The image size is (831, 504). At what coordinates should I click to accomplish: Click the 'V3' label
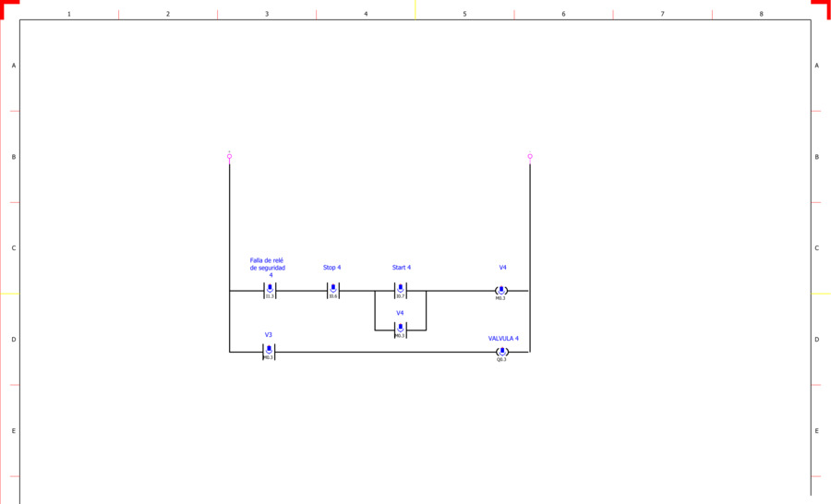(x=268, y=335)
